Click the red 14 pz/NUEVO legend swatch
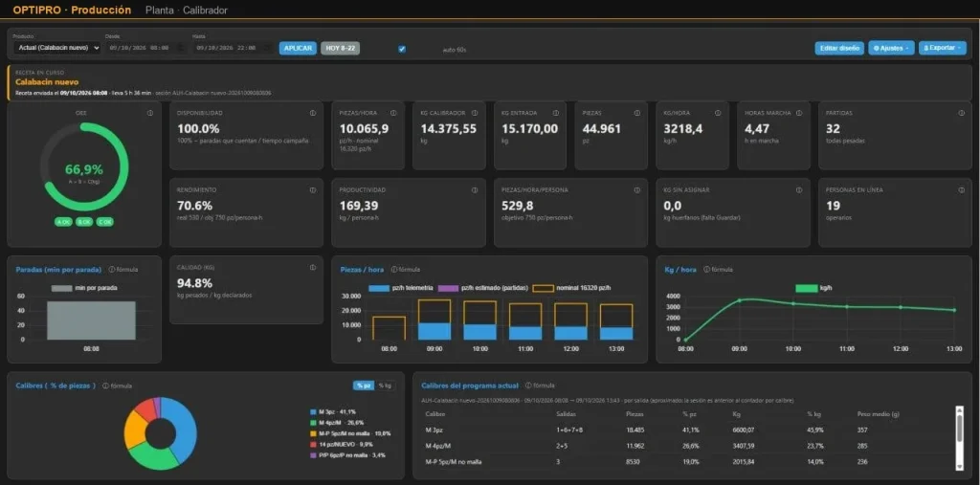This screenshot has width=980, height=485. click(313, 445)
